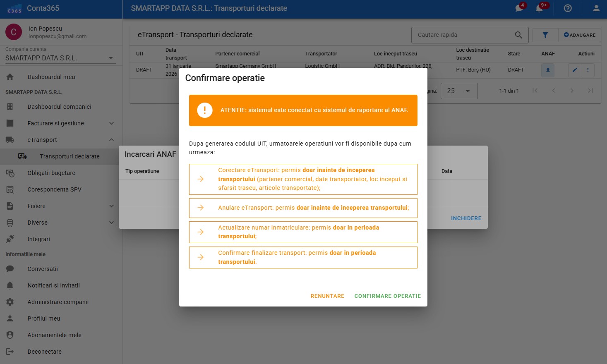Image resolution: width=607 pixels, height=364 pixels.
Task: Click the Cautare rapida search field
Action: (x=463, y=35)
